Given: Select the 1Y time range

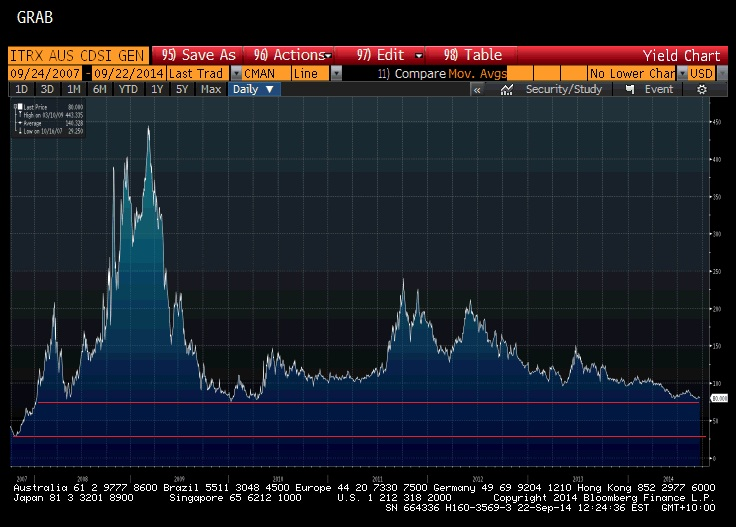Looking at the screenshot, I should coord(157,89).
